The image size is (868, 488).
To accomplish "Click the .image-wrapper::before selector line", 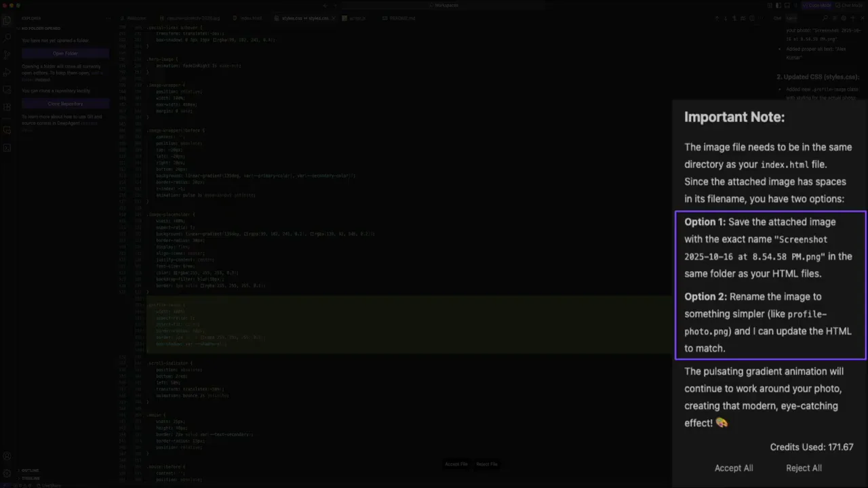I will 176,130.
